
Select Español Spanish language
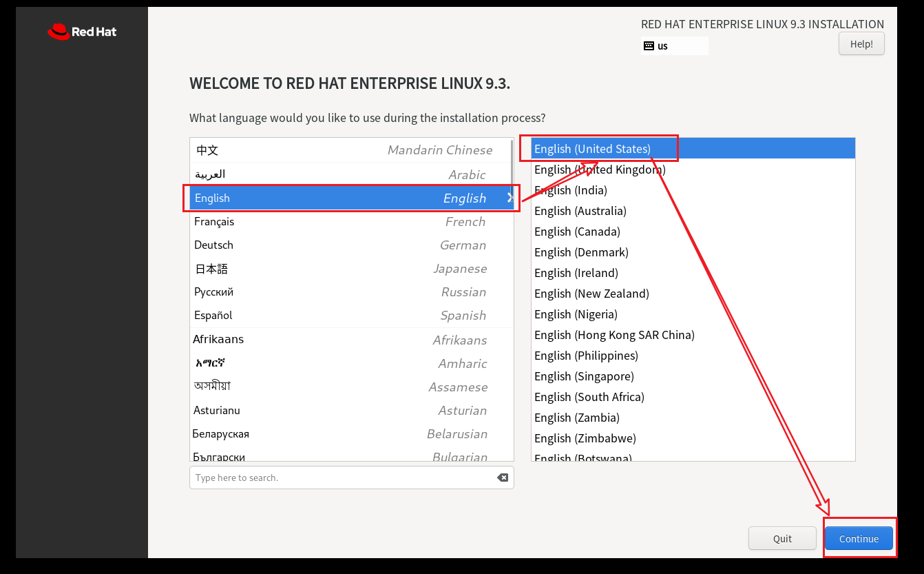(x=352, y=315)
